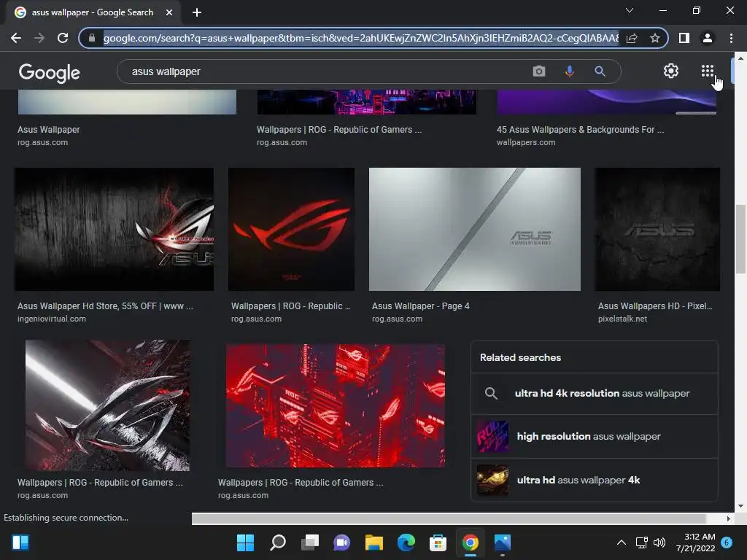Click vertical scrollbar up arrow

pyautogui.click(x=740, y=58)
